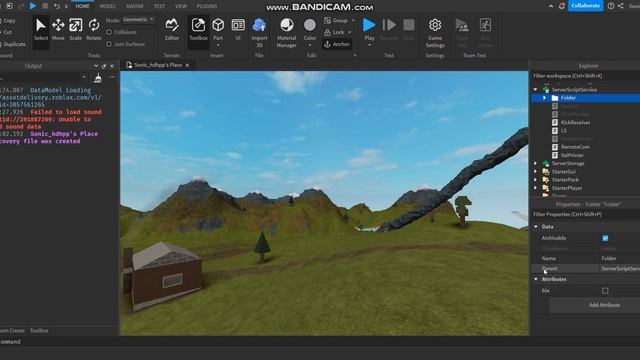Open the Part type dropdown arrow
This screenshot has width=640, height=360.
[218, 45]
